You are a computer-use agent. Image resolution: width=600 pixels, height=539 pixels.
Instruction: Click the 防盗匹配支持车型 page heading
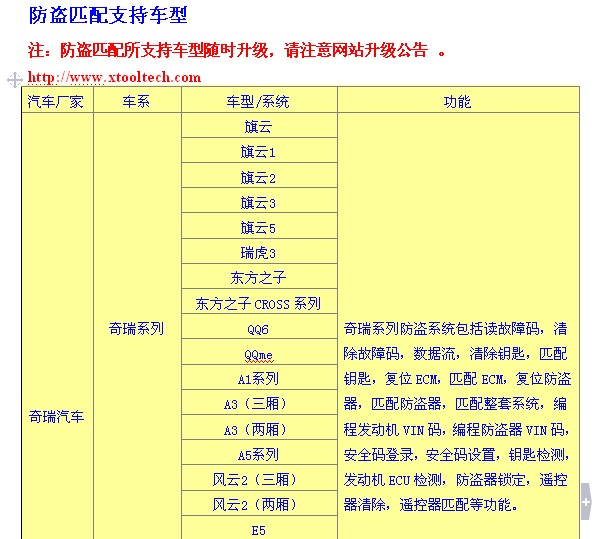click(108, 16)
